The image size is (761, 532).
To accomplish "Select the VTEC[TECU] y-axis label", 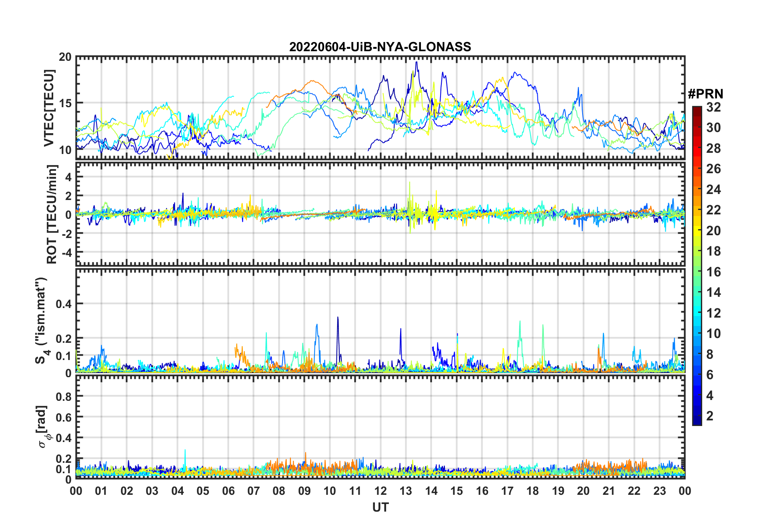I will tap(49, 108).
